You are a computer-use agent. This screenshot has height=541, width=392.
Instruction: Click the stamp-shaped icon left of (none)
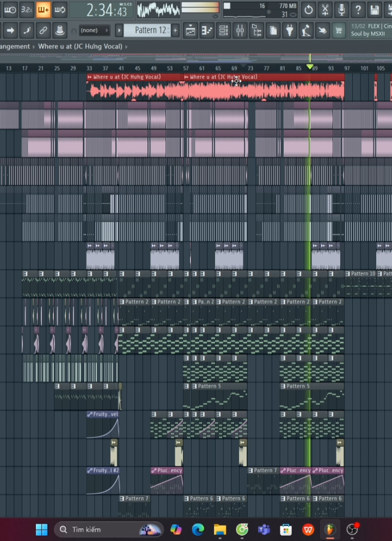coord(60,31)
